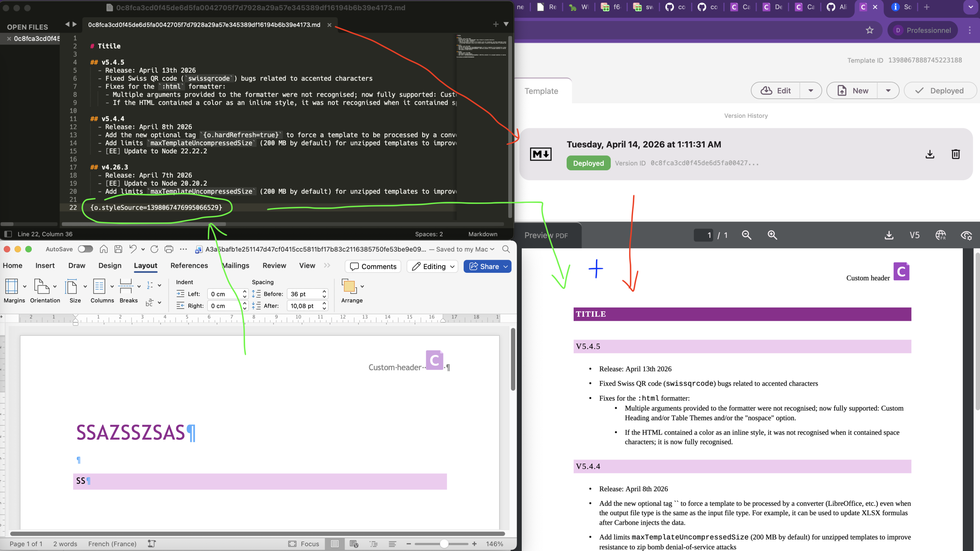Open the more options ellipsis in Word title bar
The image size is (980, 551).
click(183, 249)
